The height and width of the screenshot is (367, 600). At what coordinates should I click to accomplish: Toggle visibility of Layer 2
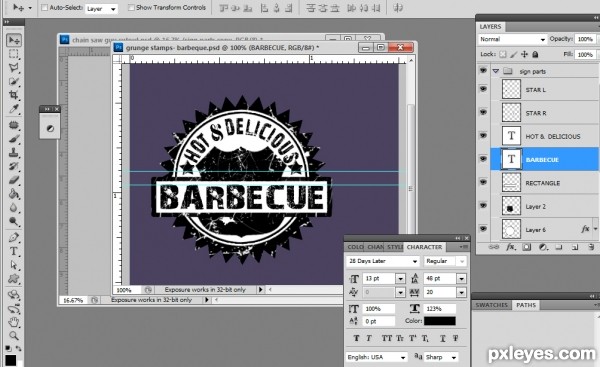pyautogui.click(x=483, y=206)
